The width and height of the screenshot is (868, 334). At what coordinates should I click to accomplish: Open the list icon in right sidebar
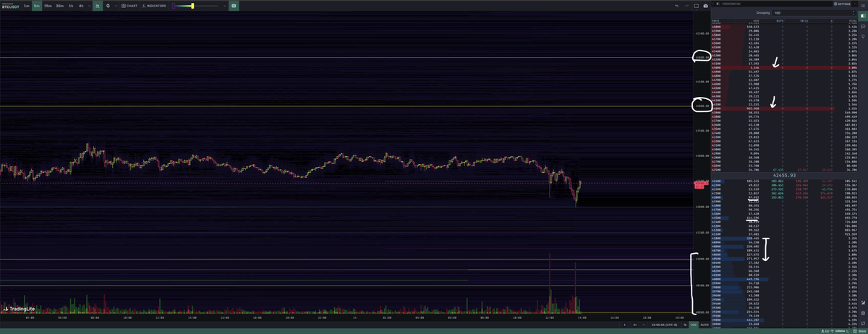(863, 6)
